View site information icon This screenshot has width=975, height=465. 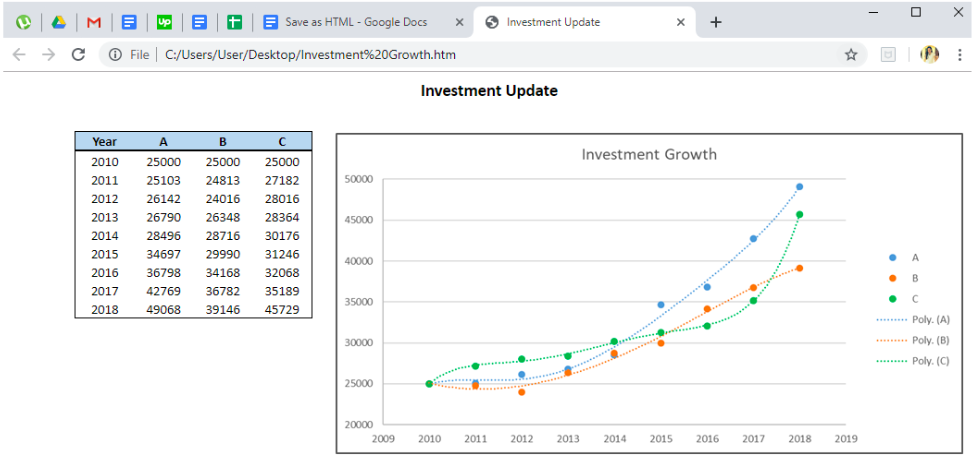(x=115, y=55)
